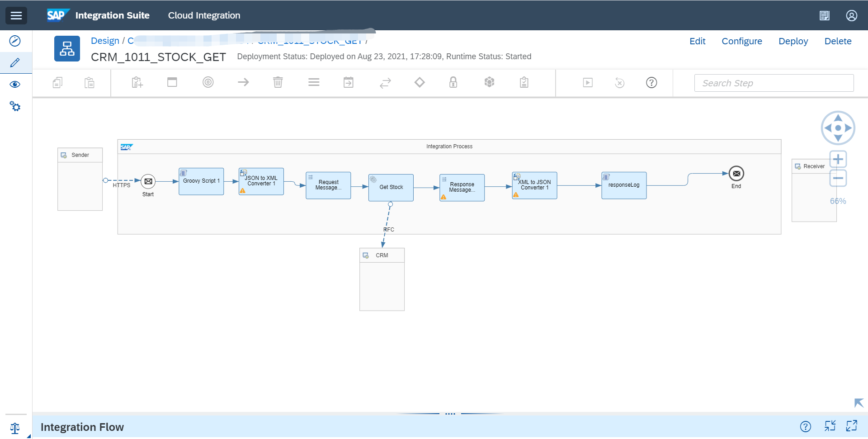Screen dimensions: 868x439
Task: Reset simulation using the cancel-simulation icon
Action: 619,83
